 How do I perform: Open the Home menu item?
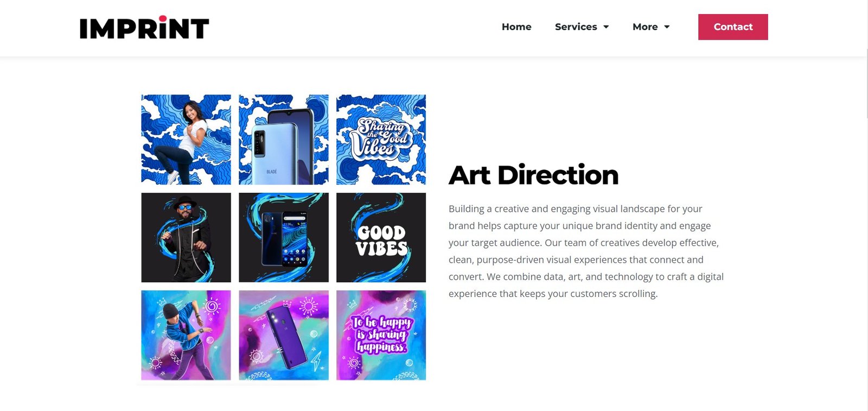(x=516, y=27)
